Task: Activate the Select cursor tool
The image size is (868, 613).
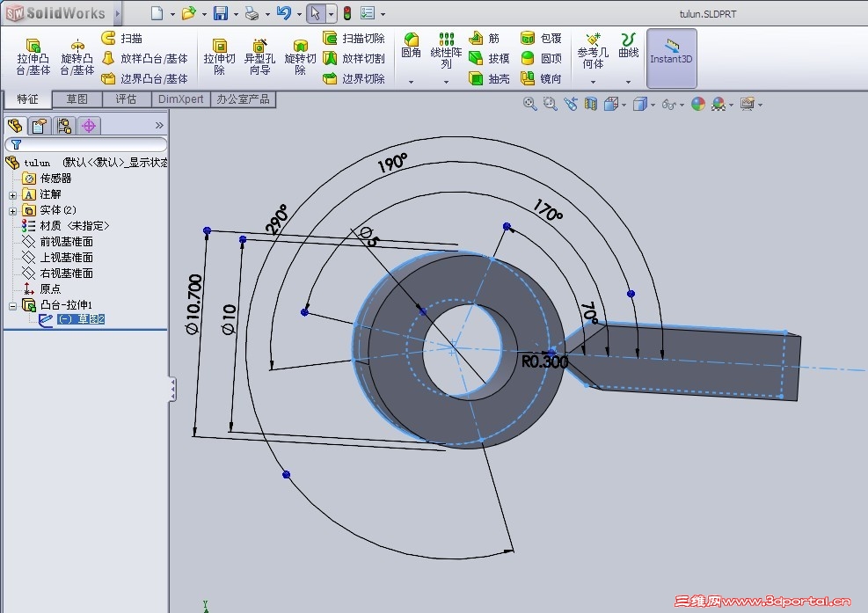Action: [x=316, y=12]
